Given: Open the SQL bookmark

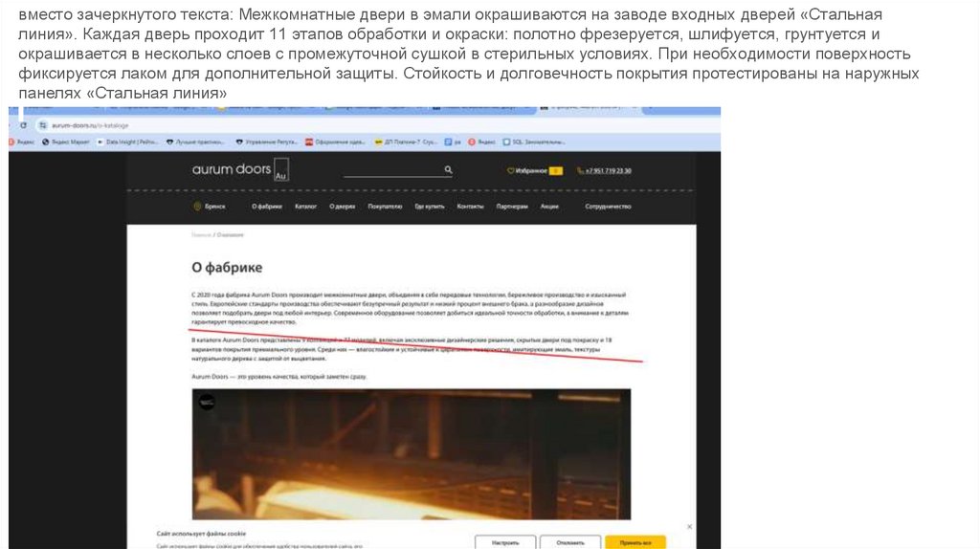Looking at the screenshot, I should tap(534, 143).
